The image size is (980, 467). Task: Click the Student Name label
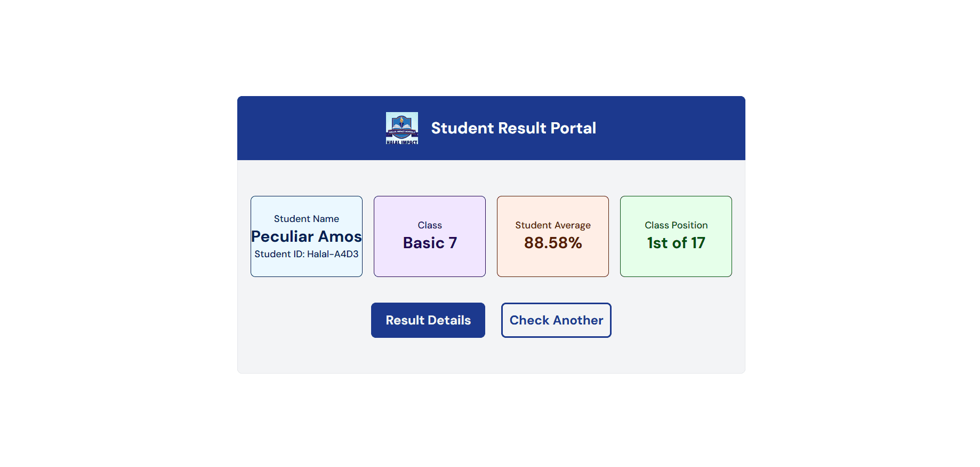click(x=306, y=218)
